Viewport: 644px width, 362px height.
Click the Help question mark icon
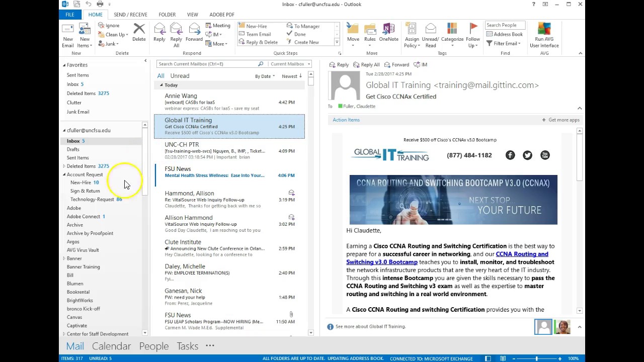[x=533, y=4]
